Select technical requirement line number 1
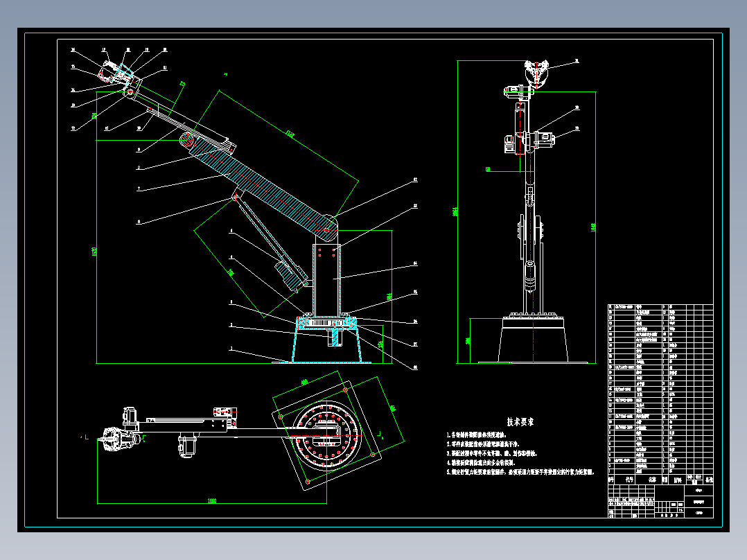This screenshot has width=747, height=560. pos(477,435)
